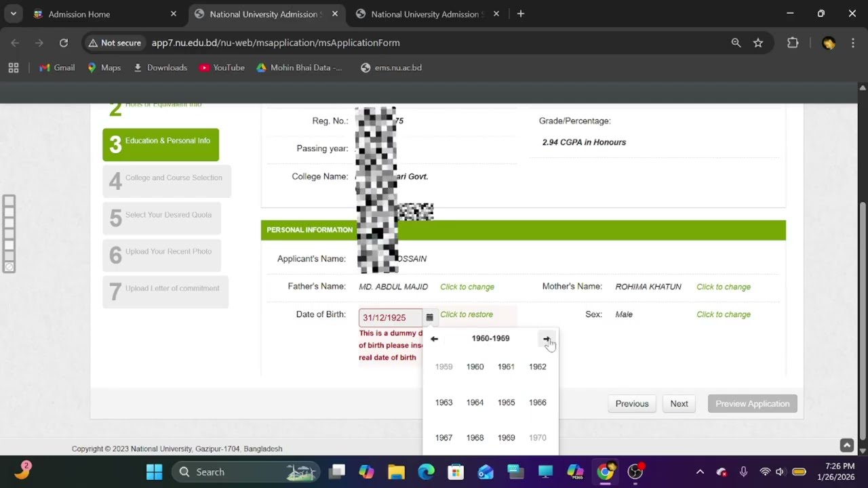Open step 3 Education & Personal Info

pos(161,144)
